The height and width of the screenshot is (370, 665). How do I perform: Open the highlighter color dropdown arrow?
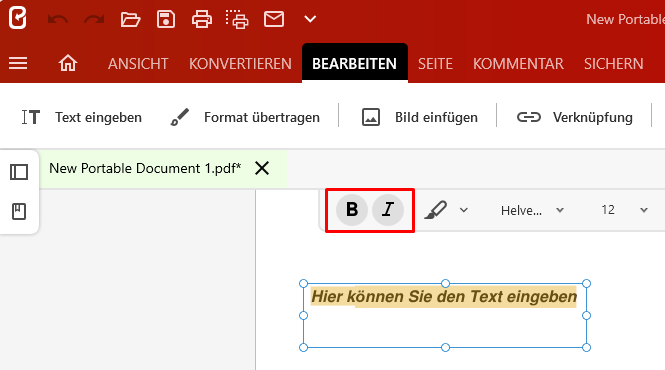464,210
